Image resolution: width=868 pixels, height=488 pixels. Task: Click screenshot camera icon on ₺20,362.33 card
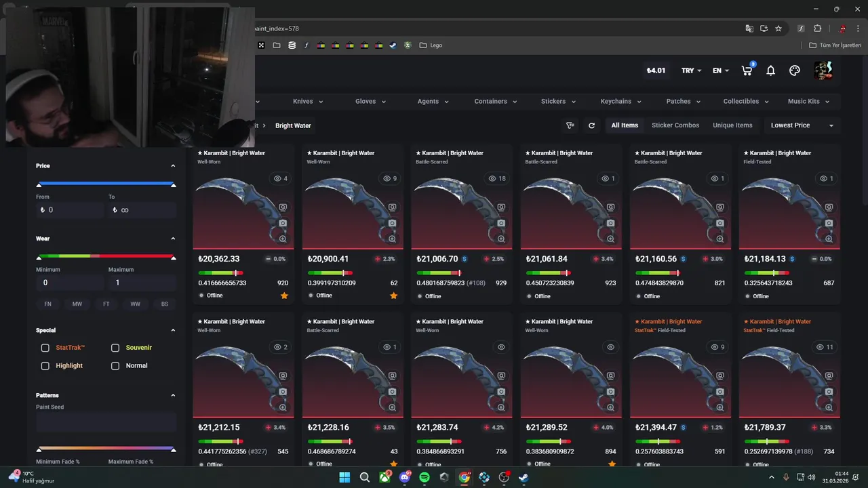283,223
